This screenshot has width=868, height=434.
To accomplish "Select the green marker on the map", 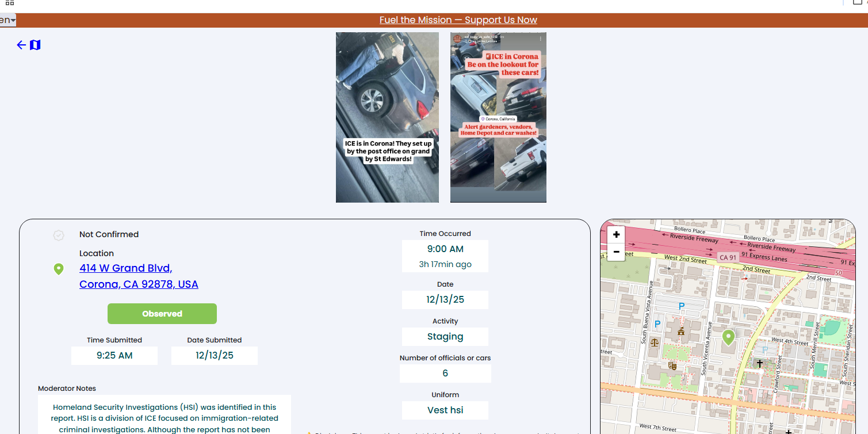I will pyautogui.click(x=728, y=337).
